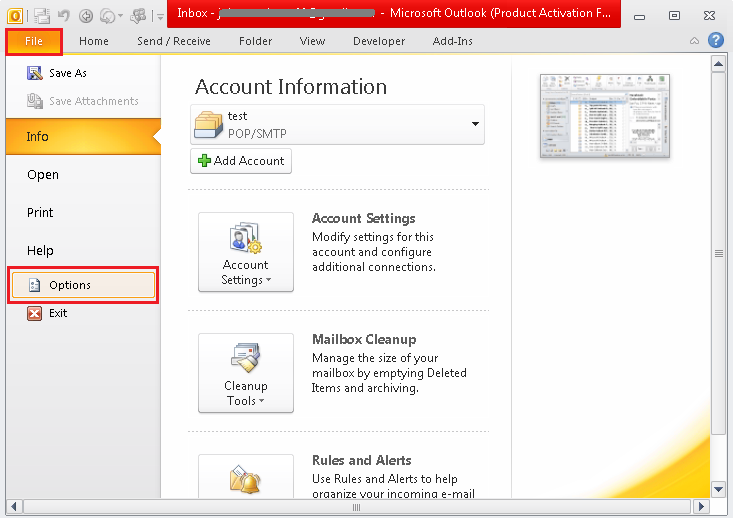Click the green plus Add Account icon
Image resolution: width=733 pixels, height=518 pixels.
point(204,161)
